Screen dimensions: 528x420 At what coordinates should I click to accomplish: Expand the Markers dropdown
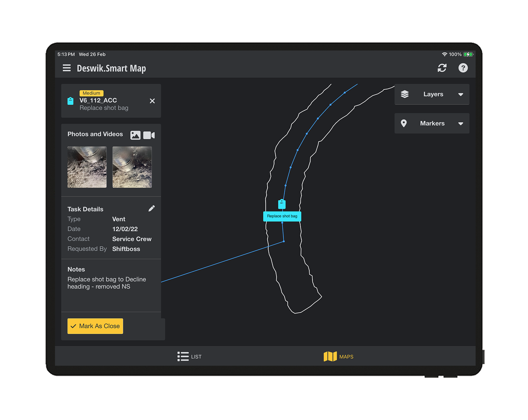click(x=432, y=123)
